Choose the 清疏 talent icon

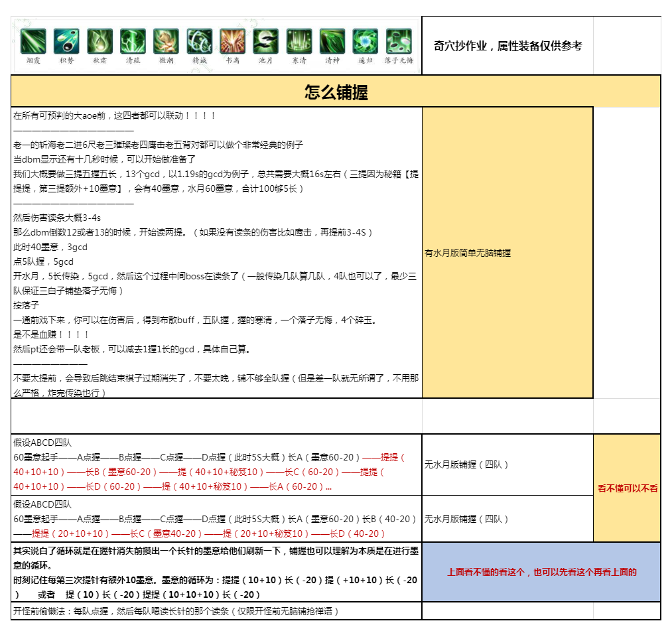coord(133,41)
